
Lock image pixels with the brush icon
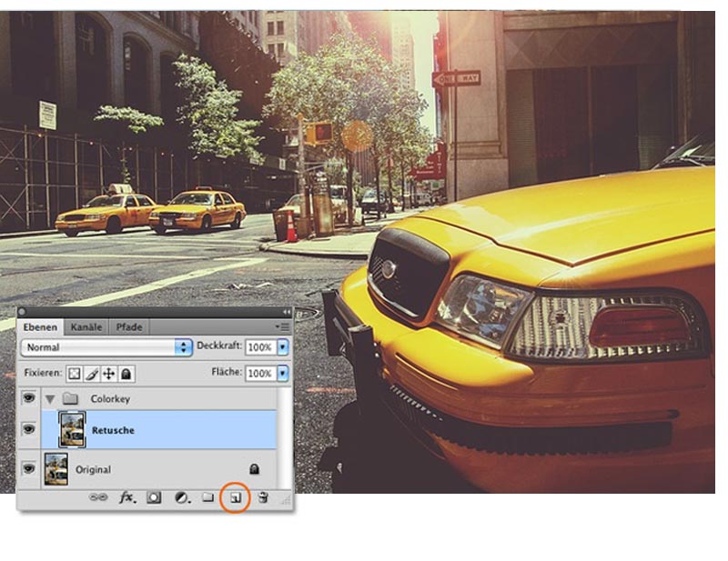point(92,374)
